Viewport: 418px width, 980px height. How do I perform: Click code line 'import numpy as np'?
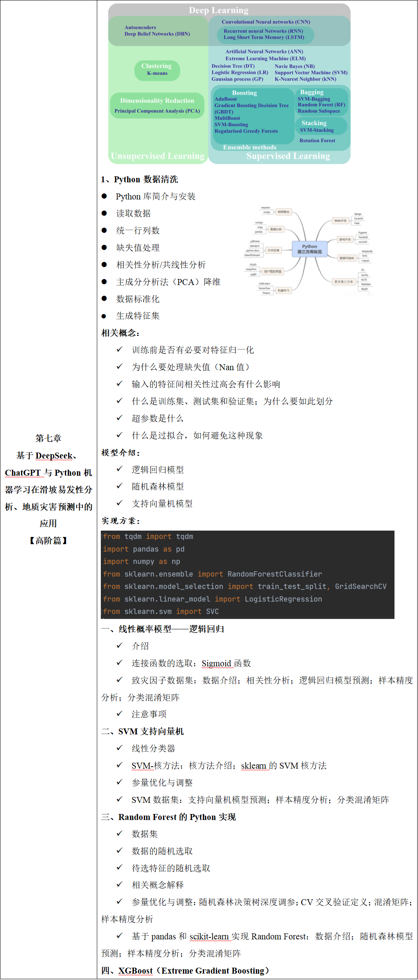[141, 562]
